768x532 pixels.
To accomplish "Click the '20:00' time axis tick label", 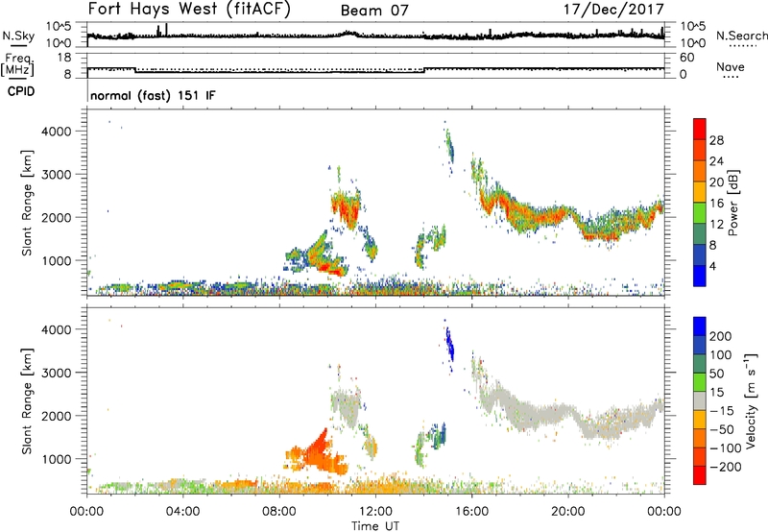I will 567,512.
